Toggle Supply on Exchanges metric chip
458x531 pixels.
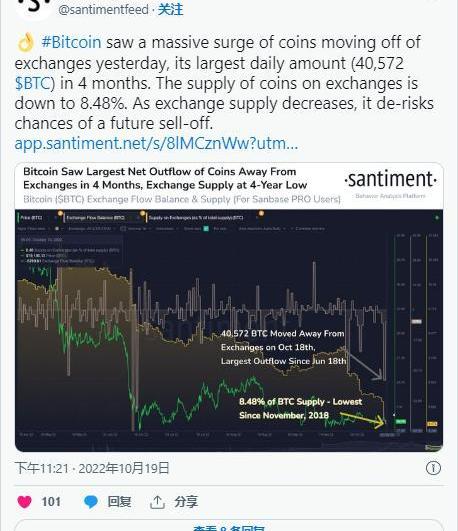pyautogui.click(x=196, y=218)
